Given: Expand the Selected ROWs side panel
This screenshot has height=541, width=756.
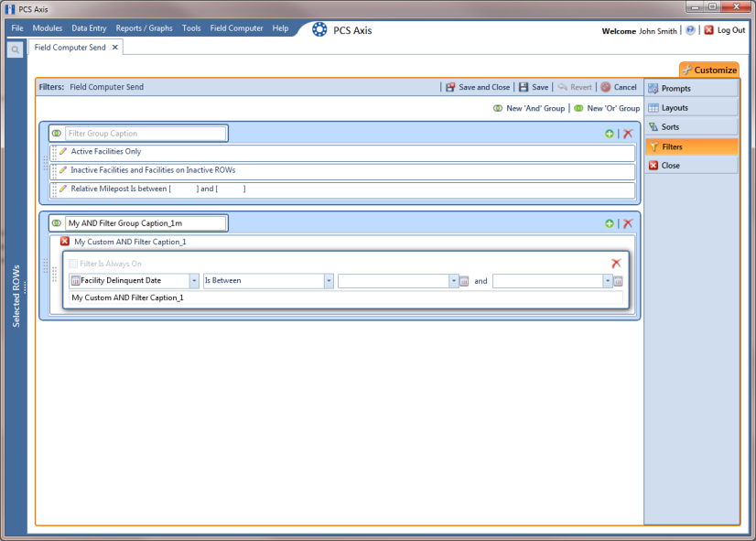Looking at the screenshot, I should (x=17, y=295).
